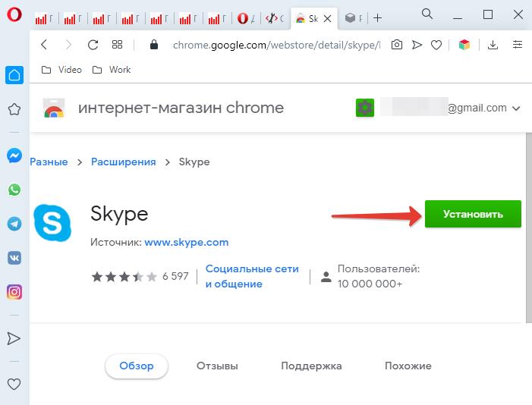Click the Skype breadcrumb text

(194, 162)
